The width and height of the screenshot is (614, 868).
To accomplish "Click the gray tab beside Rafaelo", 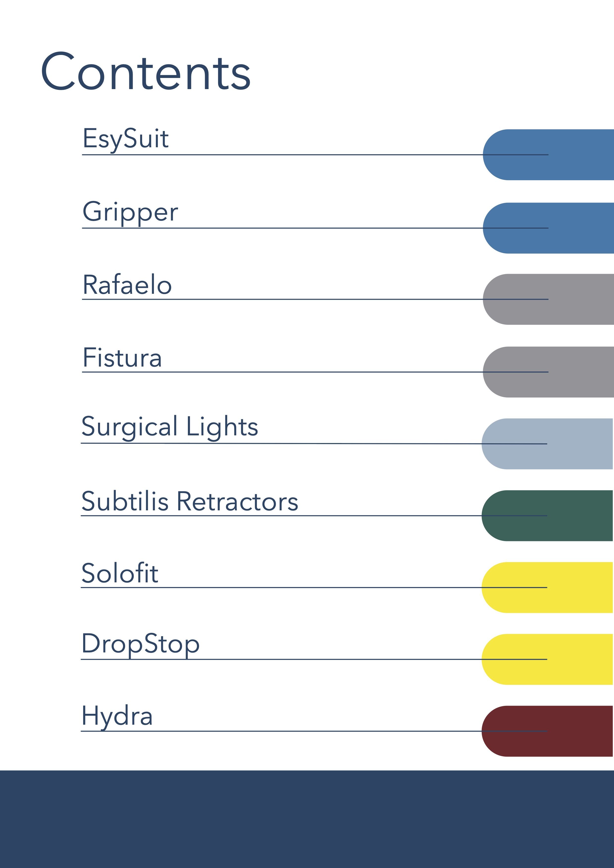I will click(548, 299).
